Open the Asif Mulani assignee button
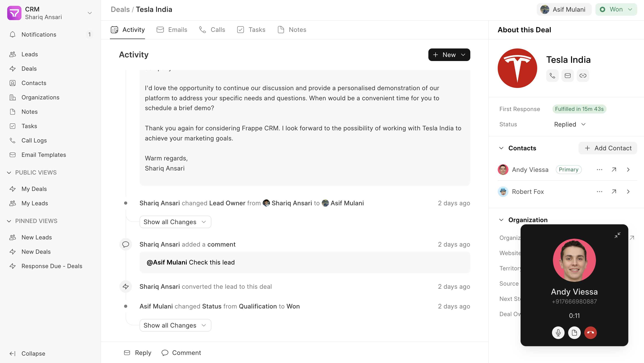The image size is (644, 363). (564, 9)
